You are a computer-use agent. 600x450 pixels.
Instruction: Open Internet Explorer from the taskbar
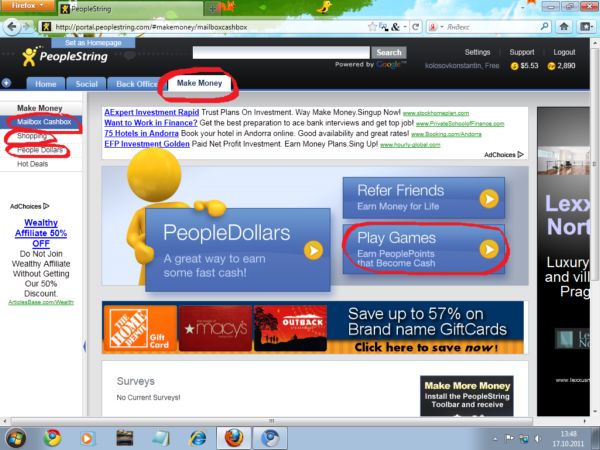(x=198, y=438)
